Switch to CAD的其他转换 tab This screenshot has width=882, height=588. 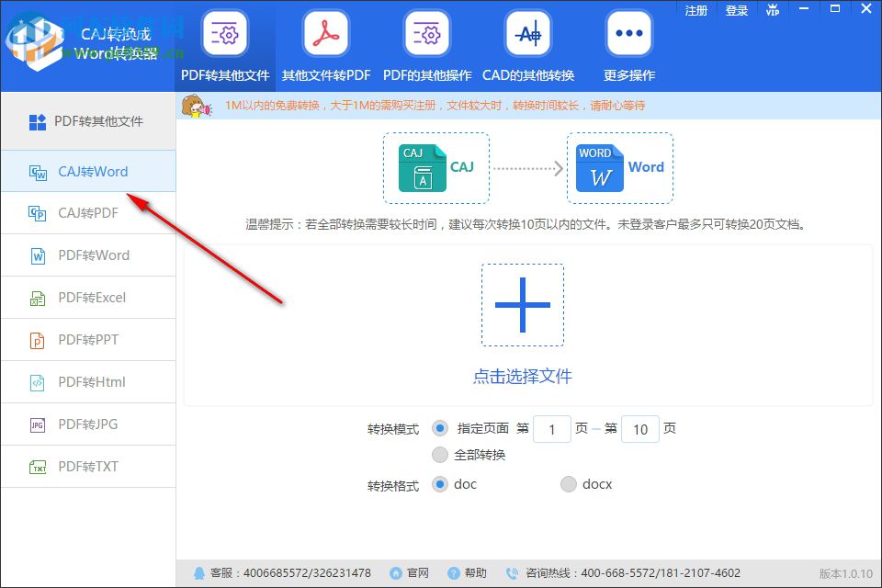pyautogui.click(x=527, y=43)
